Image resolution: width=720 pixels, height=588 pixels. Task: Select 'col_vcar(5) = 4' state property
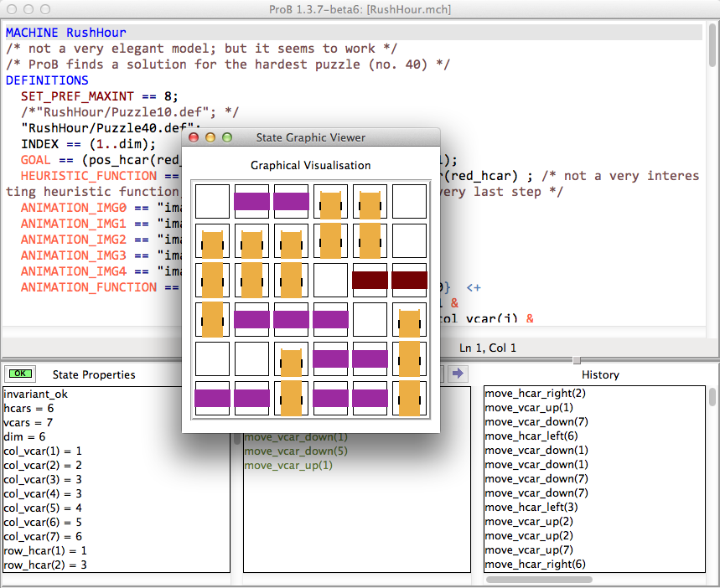pos(43,508)
